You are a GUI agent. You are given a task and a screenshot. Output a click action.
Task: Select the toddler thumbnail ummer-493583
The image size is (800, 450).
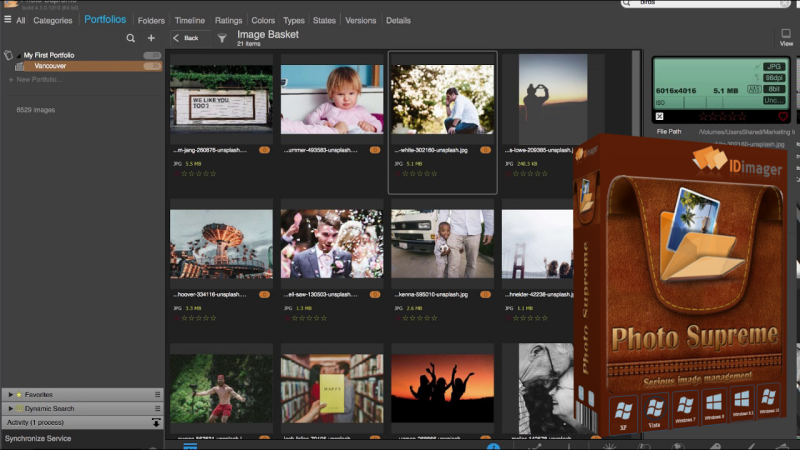[332, 99]
